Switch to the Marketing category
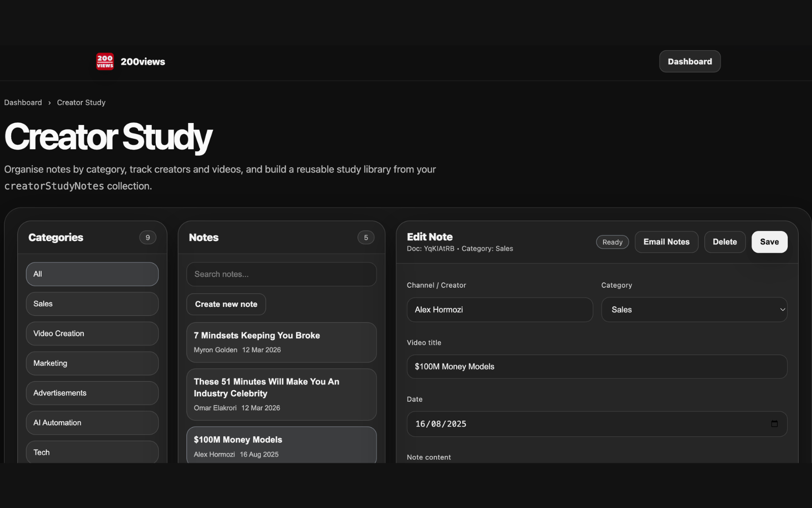Image resolution: width=812 pixels, height=508 pixels. (92, 363)
